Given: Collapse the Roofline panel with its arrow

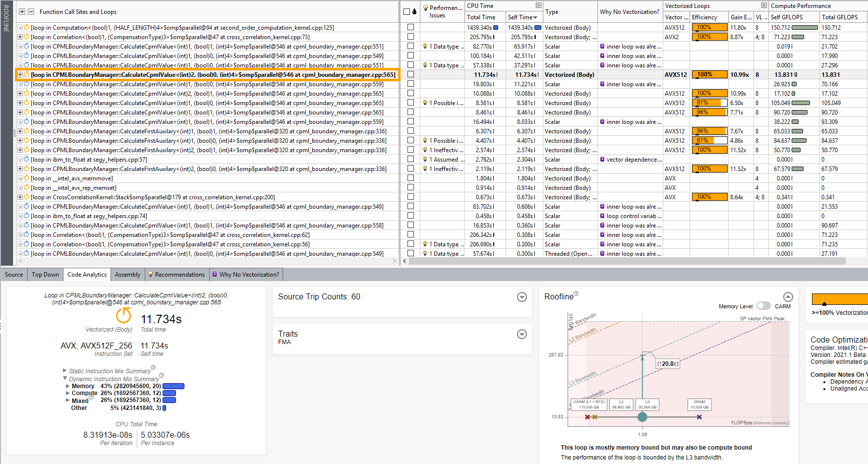Looking at the screenshot, I should [788, 297].
